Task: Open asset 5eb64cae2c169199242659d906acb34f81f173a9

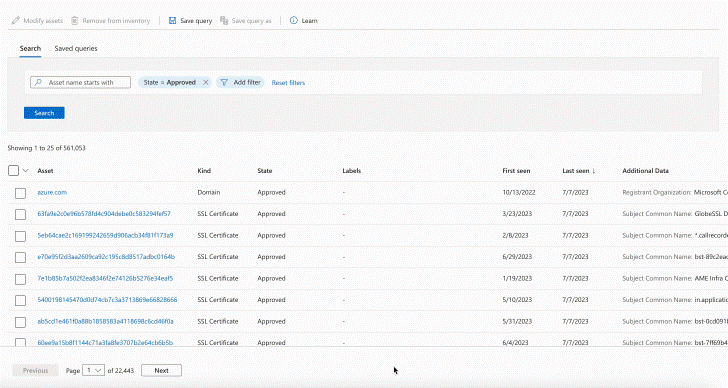Action: click(x=105, y=235)
